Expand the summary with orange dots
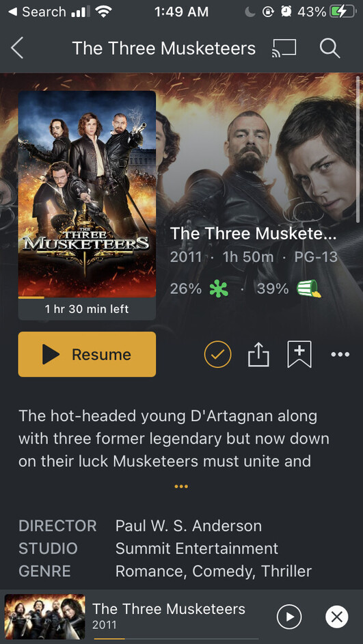The width and height of the screenshot is (363, 644). point(181,486)
